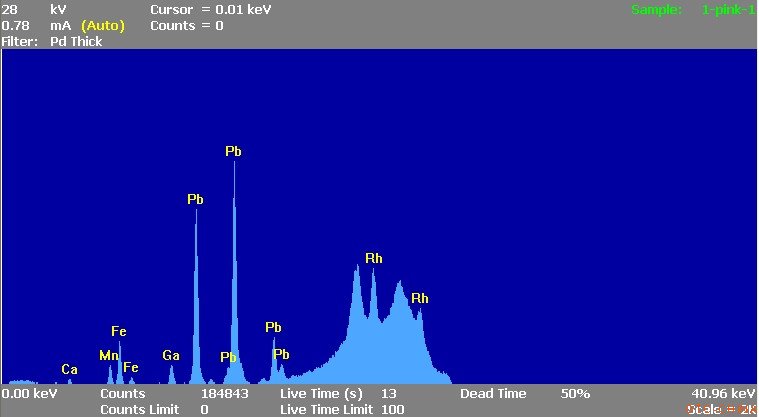Click the Pd Thick filter value
The height and width of the screenshot is (417, 759).
pos(76,42)
